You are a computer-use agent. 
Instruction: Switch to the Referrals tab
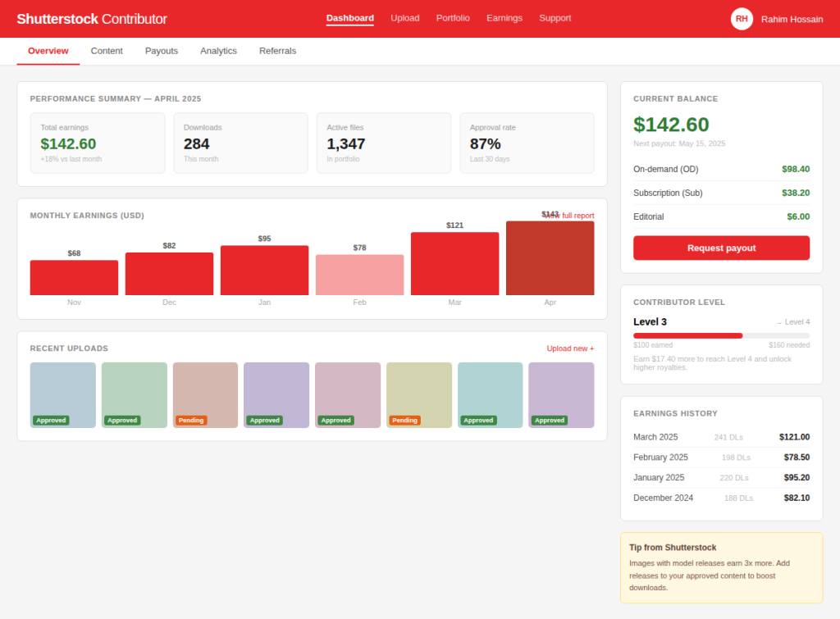click(277, 51)
